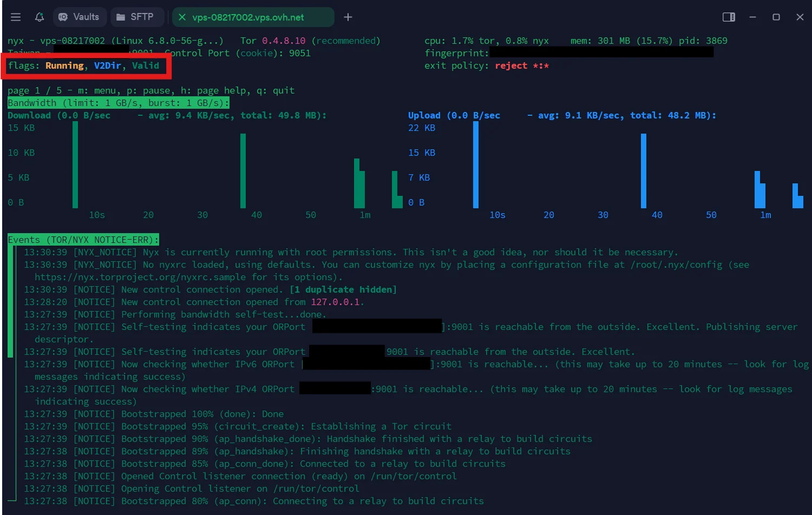Click the Bandwidth limit header line
812x515 pixels.
point(118,103)
